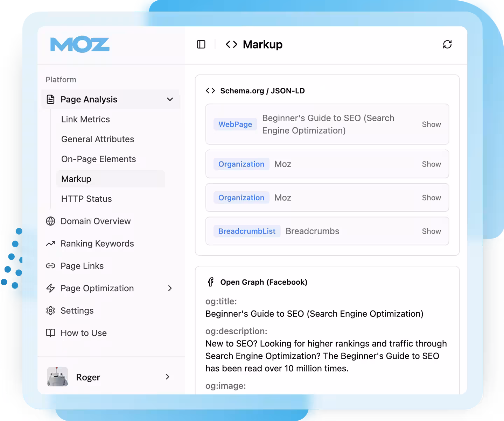
Task: Open General Attributes section
Action: (98, 139)
